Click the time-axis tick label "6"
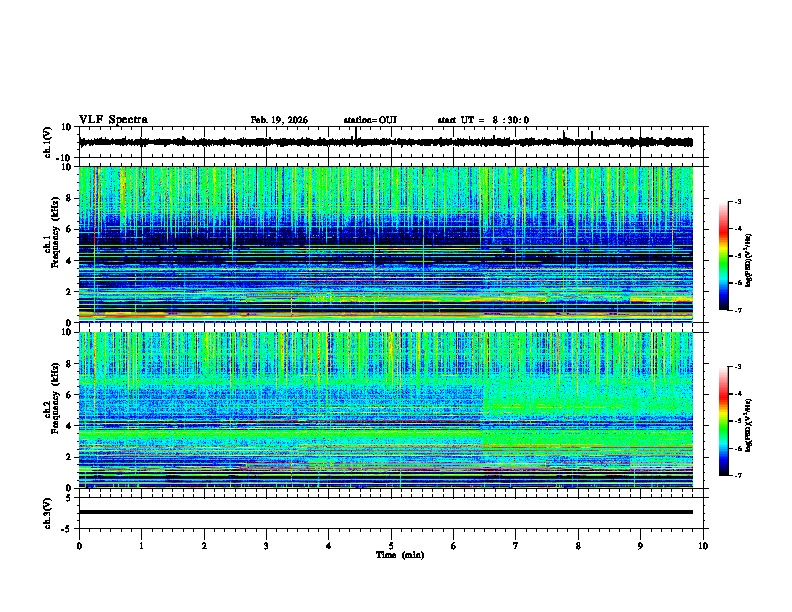The image size is (792, 612). tap(453, 546)
